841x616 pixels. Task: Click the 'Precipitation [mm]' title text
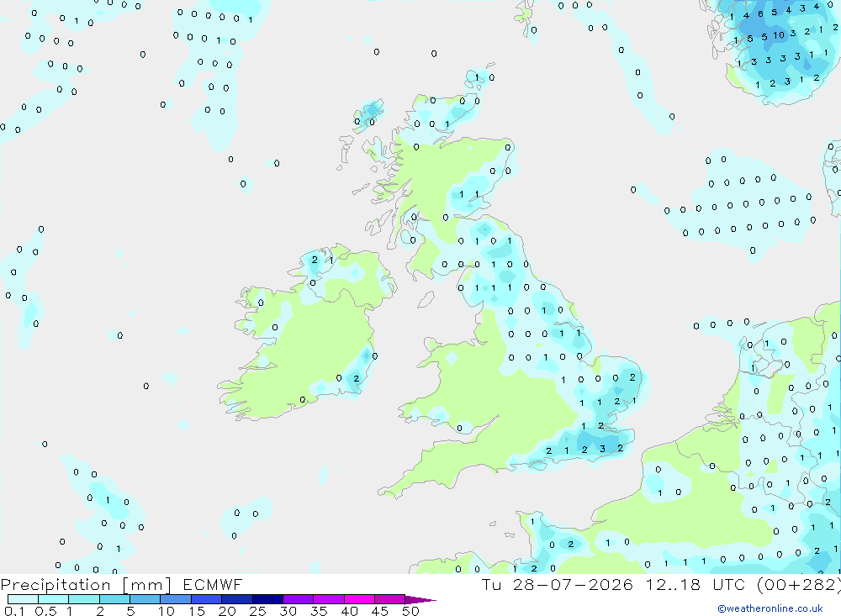86,585
